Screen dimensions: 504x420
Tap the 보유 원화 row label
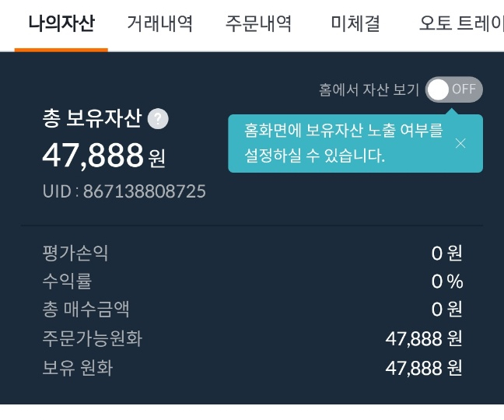click(x=78, y=367)
